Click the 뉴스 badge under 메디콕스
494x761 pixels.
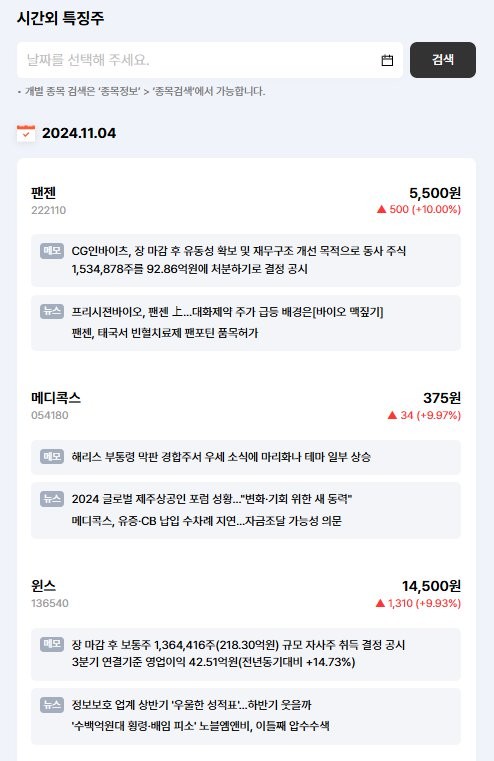(52, 498)
